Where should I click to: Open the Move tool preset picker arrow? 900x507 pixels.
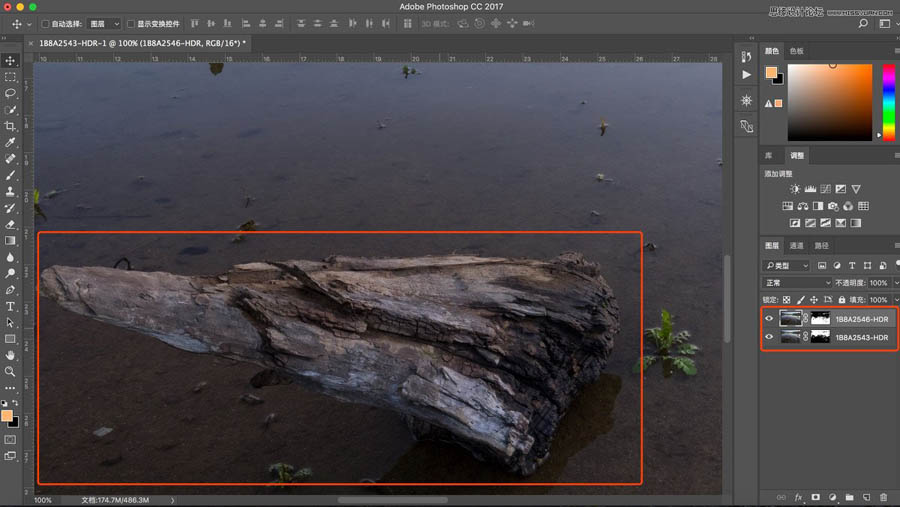tap(29, 24)
